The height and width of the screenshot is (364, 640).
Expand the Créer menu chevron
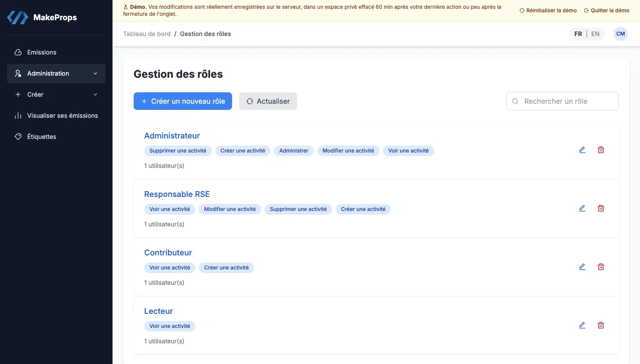95,95
